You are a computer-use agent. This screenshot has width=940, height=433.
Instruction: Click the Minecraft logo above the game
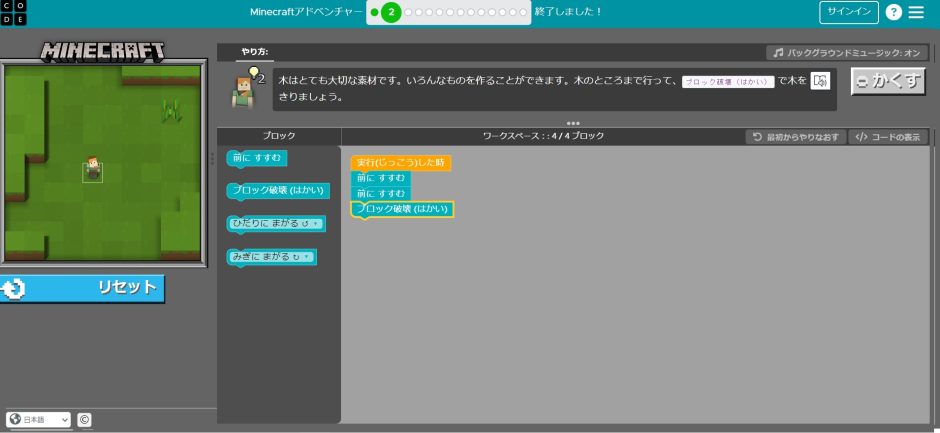point(103,51)
